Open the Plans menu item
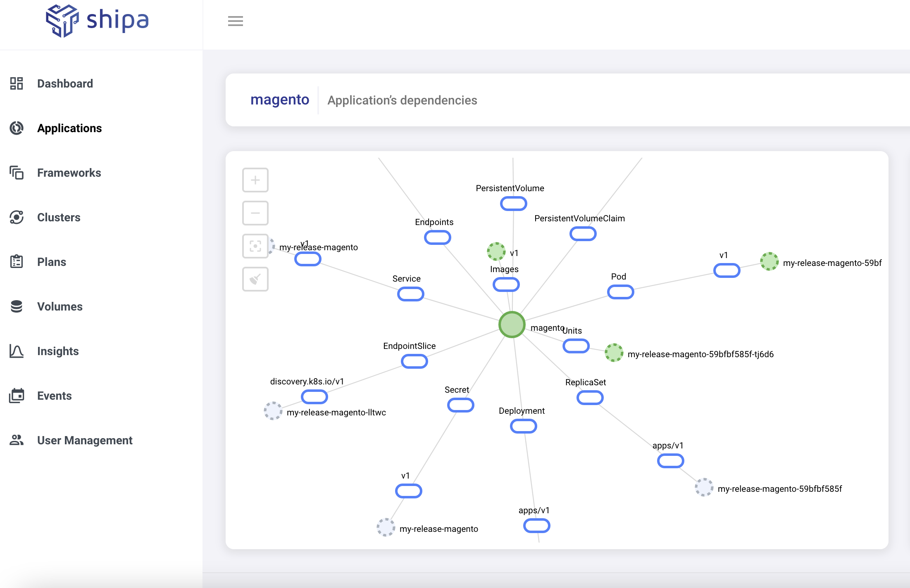This screenshot has width=910, height=588. (52, 262)
